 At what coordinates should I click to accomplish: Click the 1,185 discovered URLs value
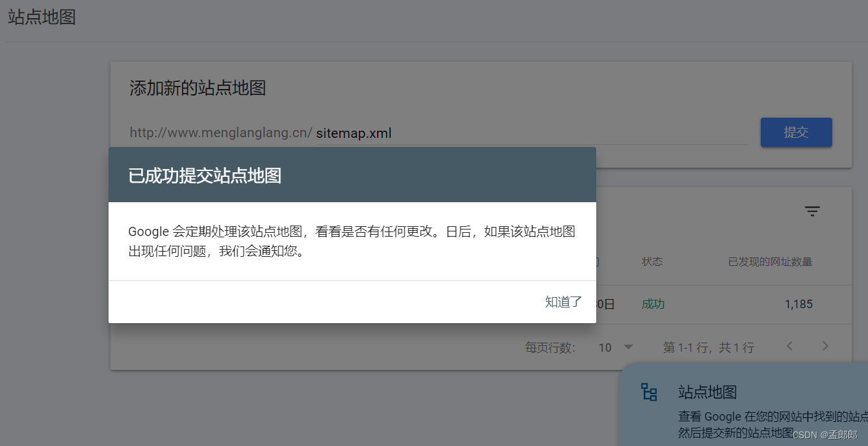[798, 304]
